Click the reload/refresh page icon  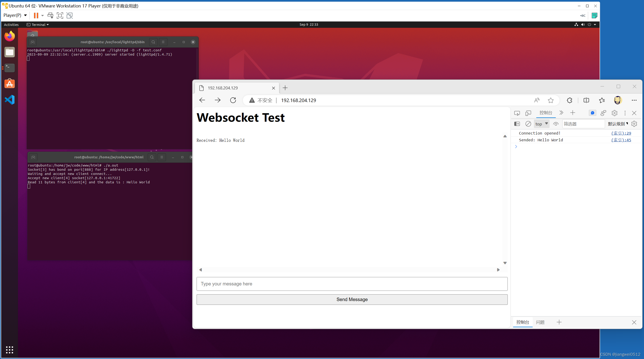(233, 100)
